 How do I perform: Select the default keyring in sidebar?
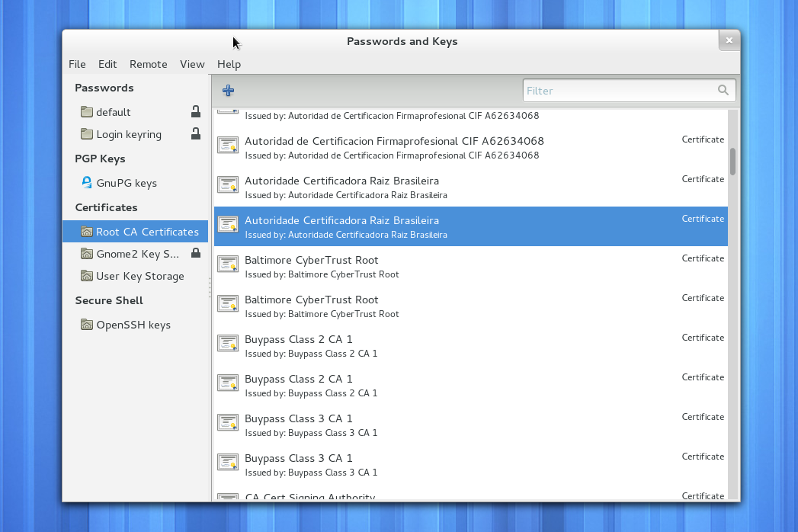[136, 111]
